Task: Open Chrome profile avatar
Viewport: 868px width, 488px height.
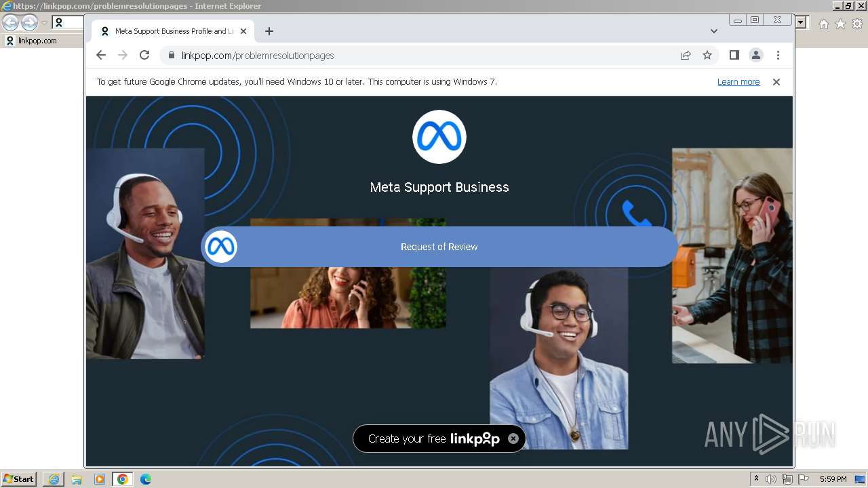Action: click(x=756, y=56)
